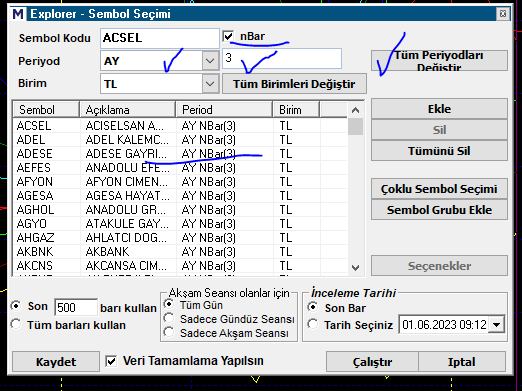Image resolution: width=522 pixels, height=391 pixels.
Task: Click the Period column header
Action: (224, 110)
